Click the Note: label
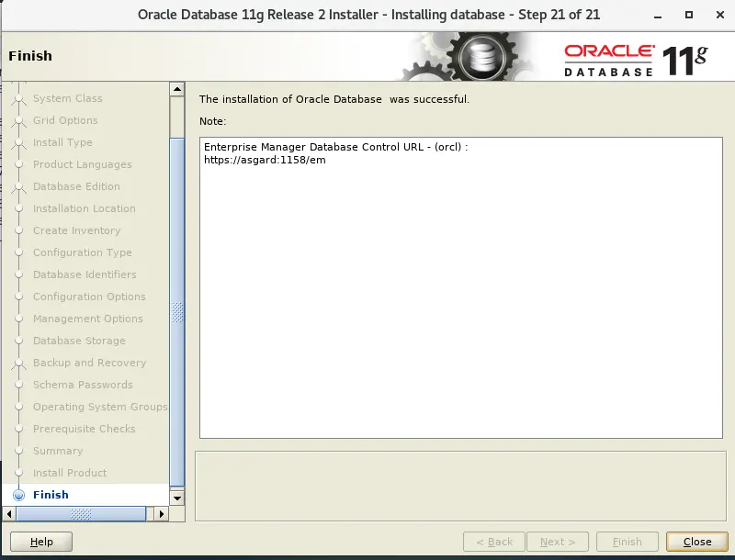The width and height of the screenshot is (735, 560). coord(213,121)
